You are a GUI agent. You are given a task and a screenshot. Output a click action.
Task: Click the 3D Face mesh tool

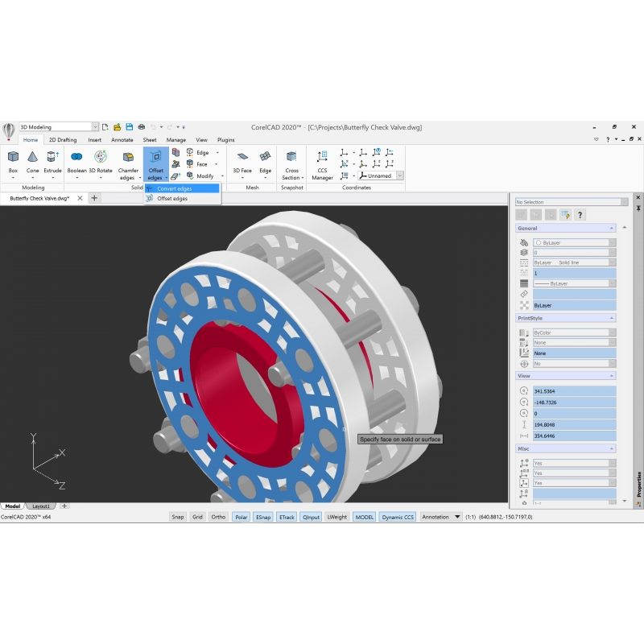pyautogui.click(x=242, y=163)
